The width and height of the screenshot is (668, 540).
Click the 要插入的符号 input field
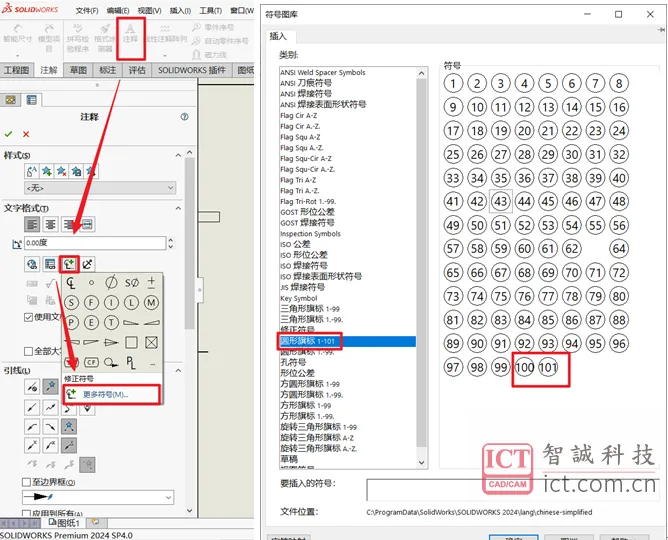coord(513,490)
